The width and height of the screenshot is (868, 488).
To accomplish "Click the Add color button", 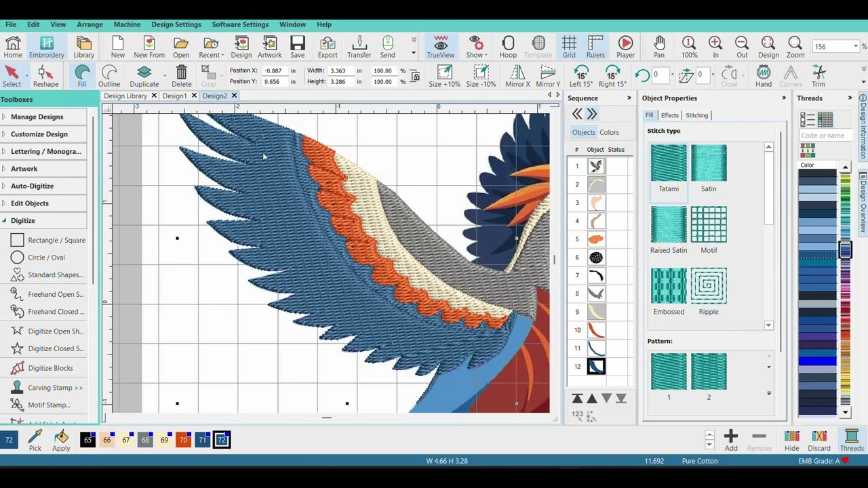I will tap(731, 440).
